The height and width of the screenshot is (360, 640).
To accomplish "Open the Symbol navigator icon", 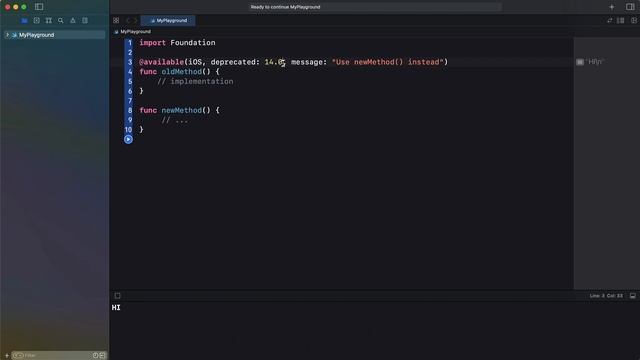I will point(49,20).
